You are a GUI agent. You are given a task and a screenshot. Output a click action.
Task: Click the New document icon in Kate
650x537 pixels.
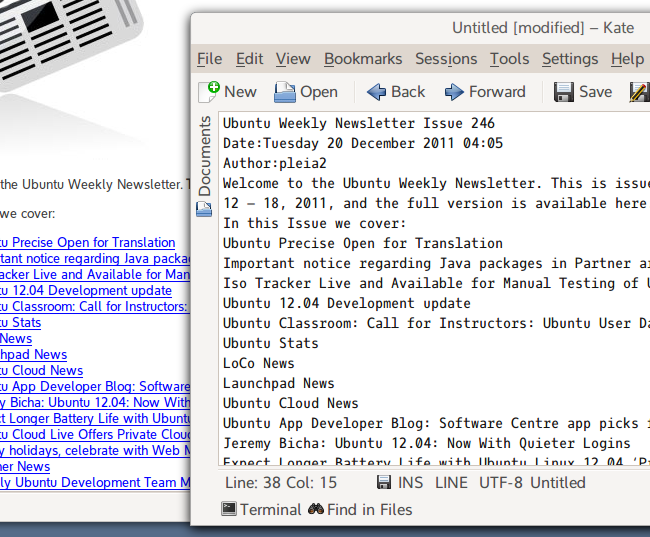tap(209, 92)
